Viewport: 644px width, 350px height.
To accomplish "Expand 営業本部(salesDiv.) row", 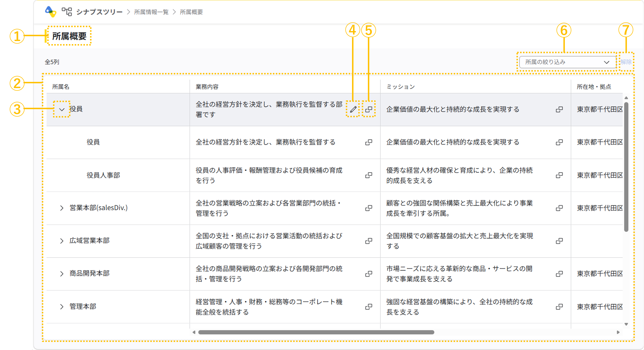I will (62, 208).
